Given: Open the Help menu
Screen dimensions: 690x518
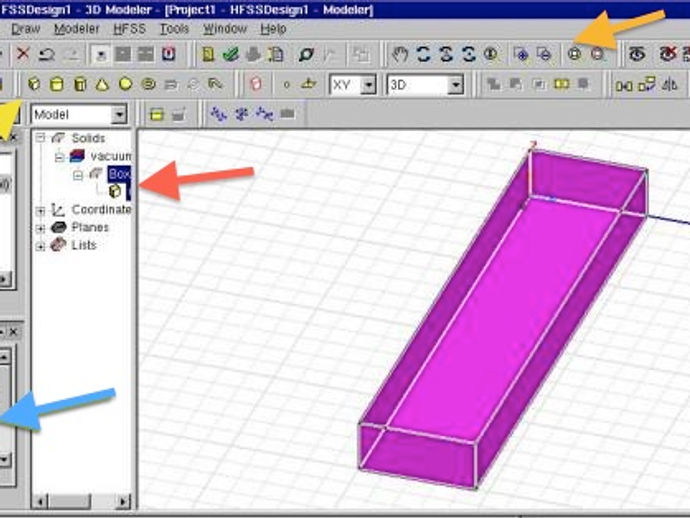Looking at the screenshot, I should [x=273, y=29].
